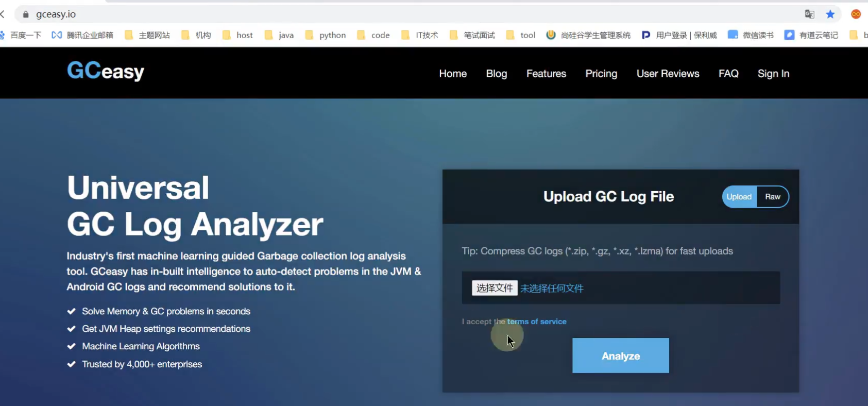Open the terms of service link
The height and width of the screenshot is (406, 868).
(537, 322)
